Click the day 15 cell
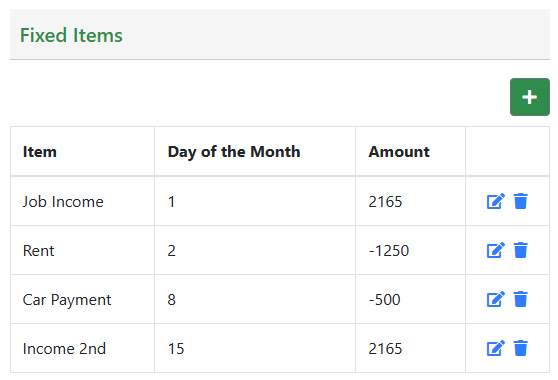This screenshot has height=380, width=558. 255,349
